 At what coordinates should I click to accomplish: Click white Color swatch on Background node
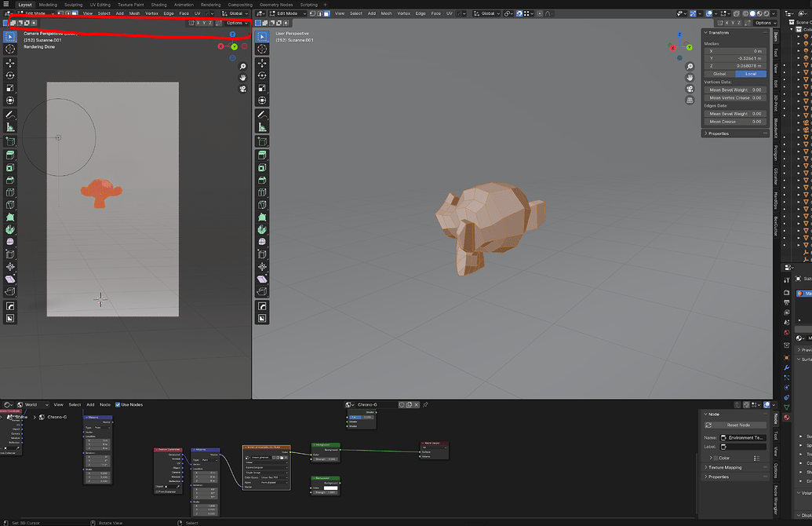coord(330,488)
